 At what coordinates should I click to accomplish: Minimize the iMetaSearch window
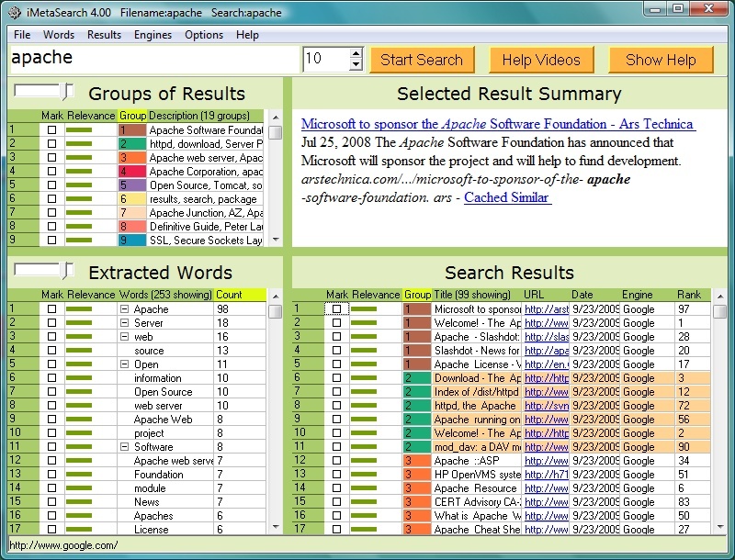pyautogui.click(x=656, y=8)
